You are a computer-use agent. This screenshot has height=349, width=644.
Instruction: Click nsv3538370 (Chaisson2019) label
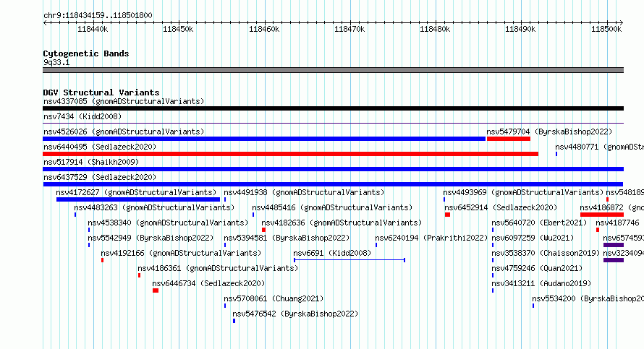546,253
